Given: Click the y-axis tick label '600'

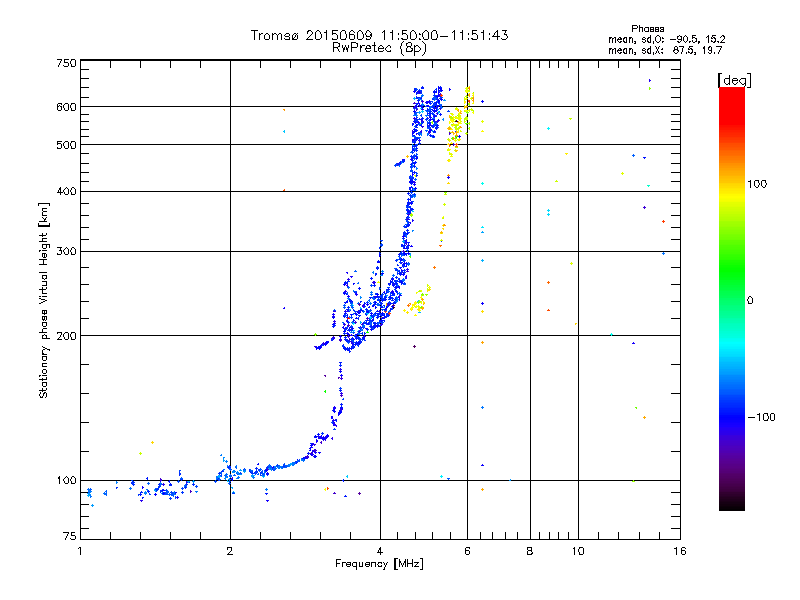Looking at the screenshot, I should [66, 107].
